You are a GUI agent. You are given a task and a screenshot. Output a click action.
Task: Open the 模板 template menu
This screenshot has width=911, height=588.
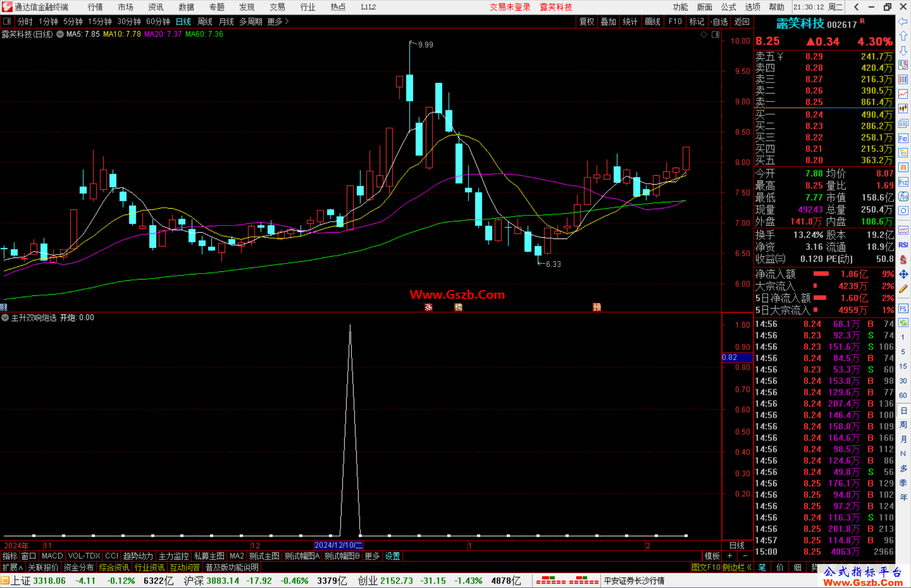[x=712, y=556]
